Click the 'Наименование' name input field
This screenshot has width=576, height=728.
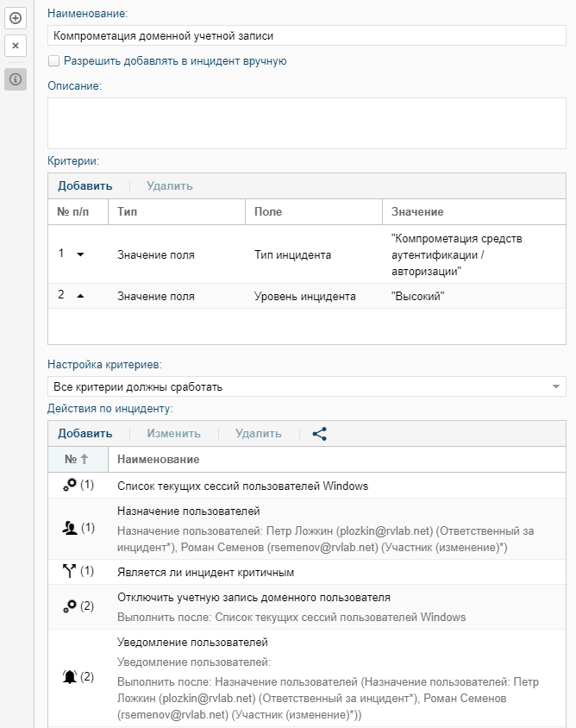306,35
